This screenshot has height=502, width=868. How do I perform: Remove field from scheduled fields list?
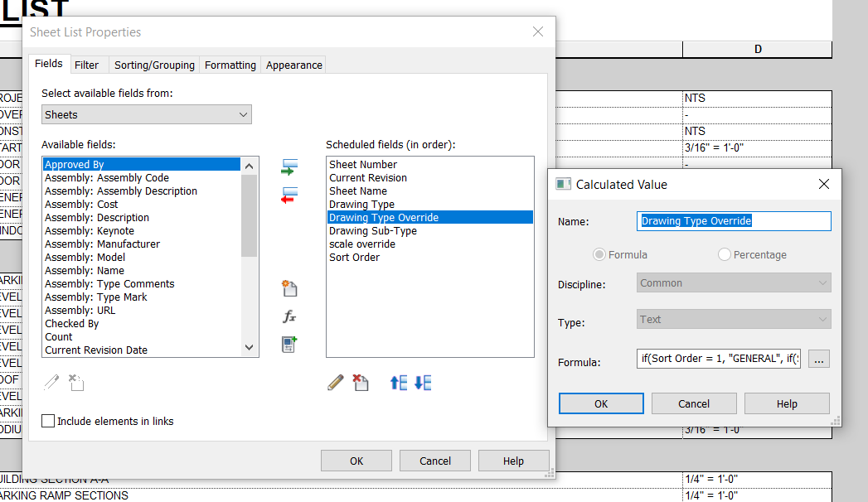tap(288, 194)
